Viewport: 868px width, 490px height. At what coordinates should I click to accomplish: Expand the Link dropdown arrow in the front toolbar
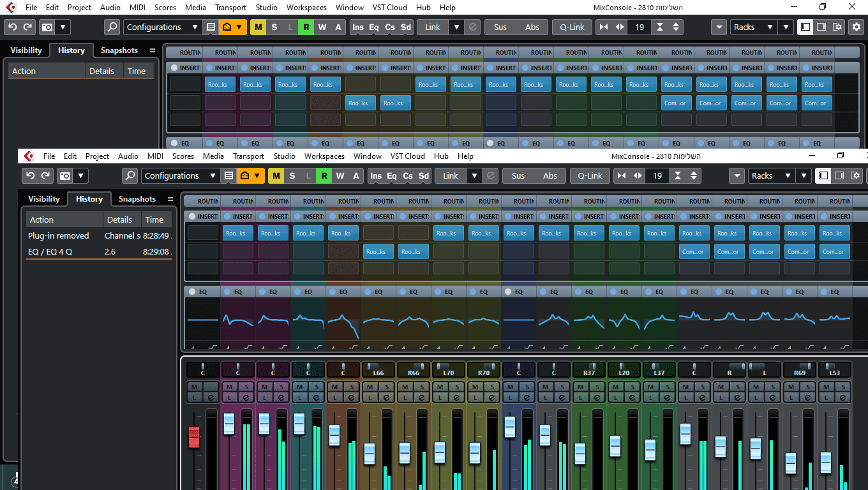tap(474, 176)
